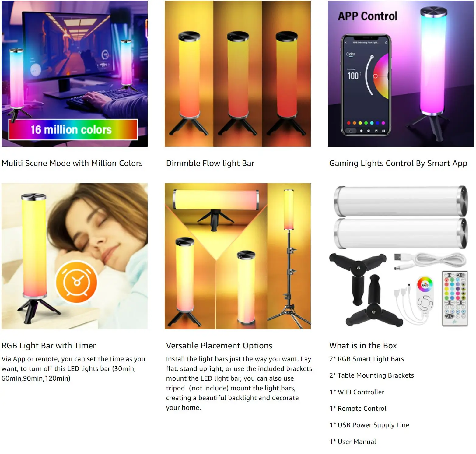Click Gaming Lights Control By Smart App heading
Screen dimensions: 476x454
point(398,163)
